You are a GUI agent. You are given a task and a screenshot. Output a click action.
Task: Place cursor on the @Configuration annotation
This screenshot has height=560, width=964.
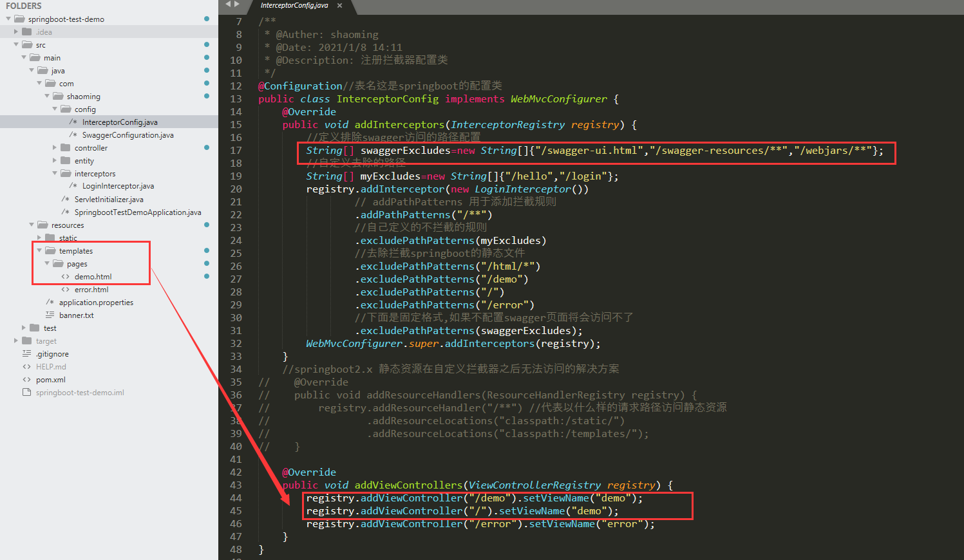300,86
